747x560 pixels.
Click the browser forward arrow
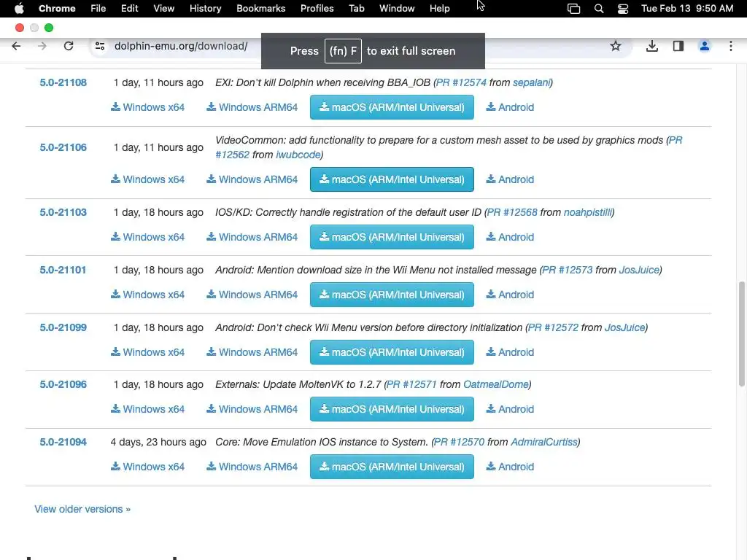click(x=42, y=46)
